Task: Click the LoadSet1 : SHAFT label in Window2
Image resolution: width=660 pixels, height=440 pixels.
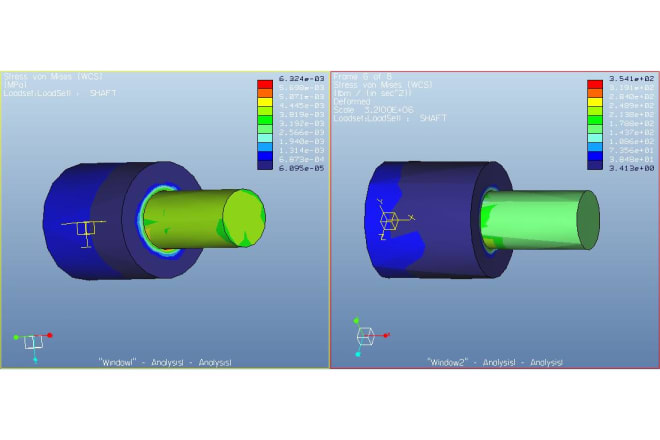Action: pyautogui.click(x=391, y=116)
